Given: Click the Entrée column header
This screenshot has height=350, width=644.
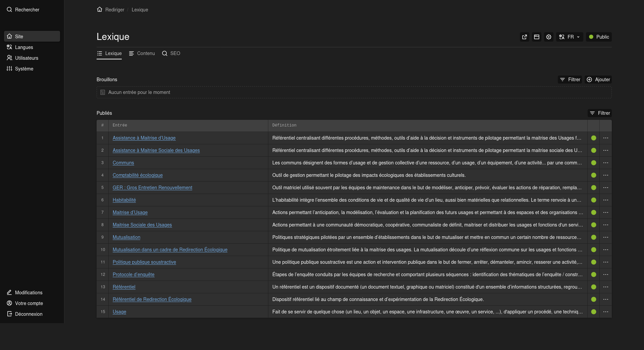Looking at the screenshot, I should pos(120,125).
